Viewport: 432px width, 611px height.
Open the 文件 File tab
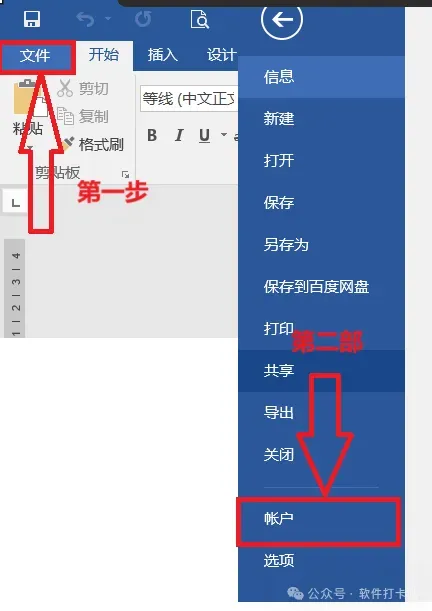coord(35,56)
